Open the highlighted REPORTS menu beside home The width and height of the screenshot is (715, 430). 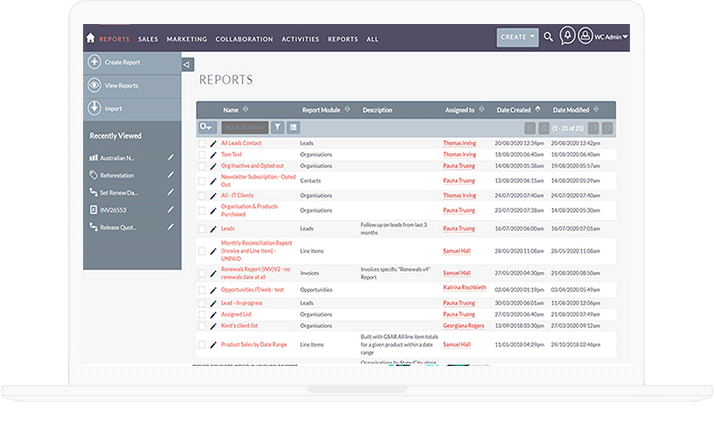[114, 39]
